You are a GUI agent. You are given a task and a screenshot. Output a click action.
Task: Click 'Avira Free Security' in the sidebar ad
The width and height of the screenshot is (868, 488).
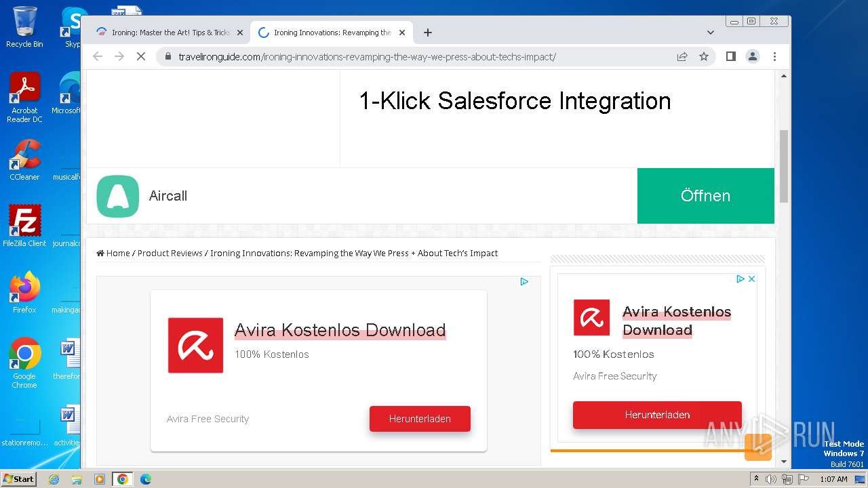pos(615,376)
